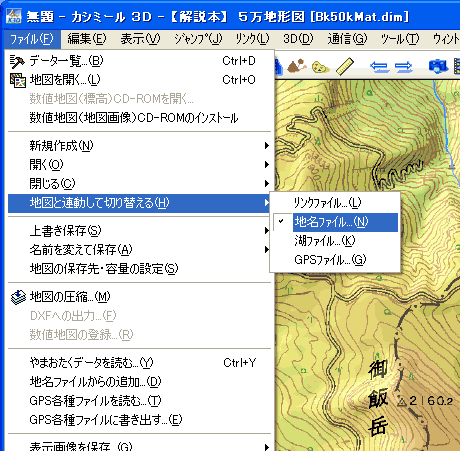
Task: Expand the 上書き保存(S) submenu arrow
Action: coord(267,231)
